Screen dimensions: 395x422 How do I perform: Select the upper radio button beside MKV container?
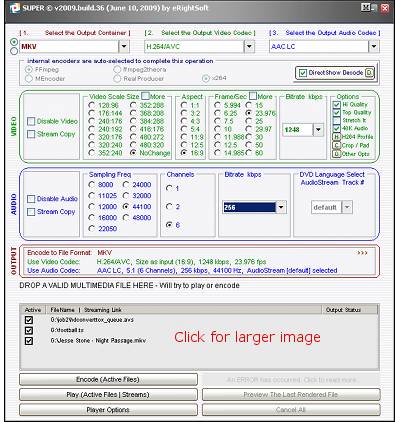(x=14, y=42)
